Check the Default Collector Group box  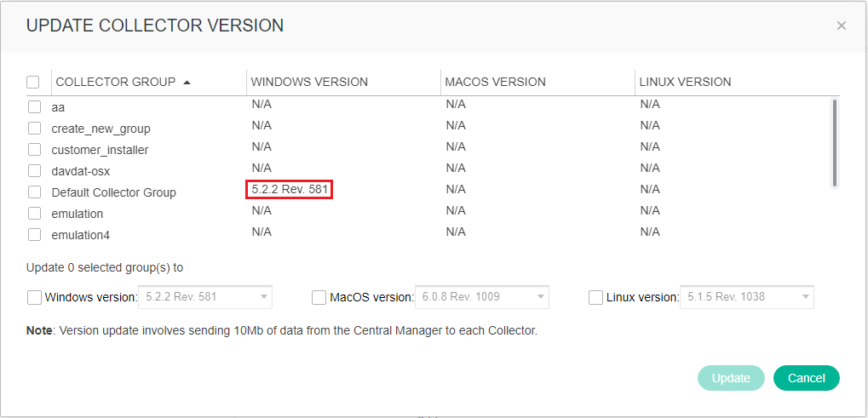(x=35, y=192)
